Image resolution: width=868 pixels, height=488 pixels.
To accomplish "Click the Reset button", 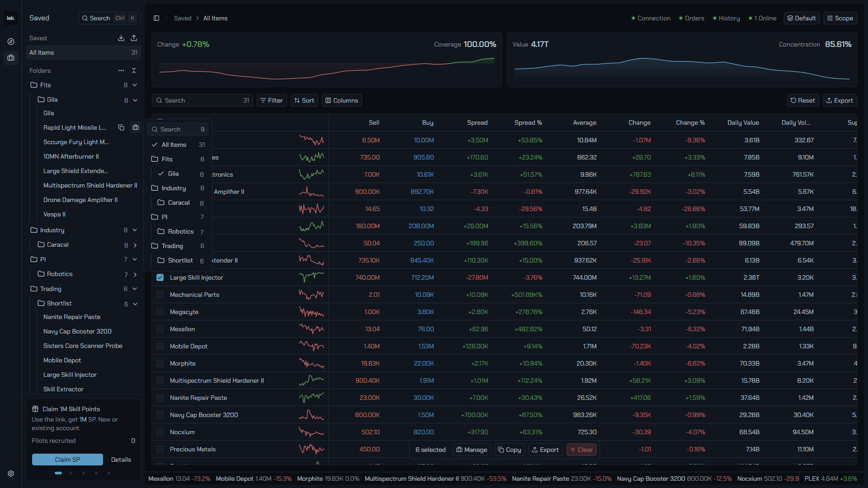I will pyautogui.click(x=803, y=100).
